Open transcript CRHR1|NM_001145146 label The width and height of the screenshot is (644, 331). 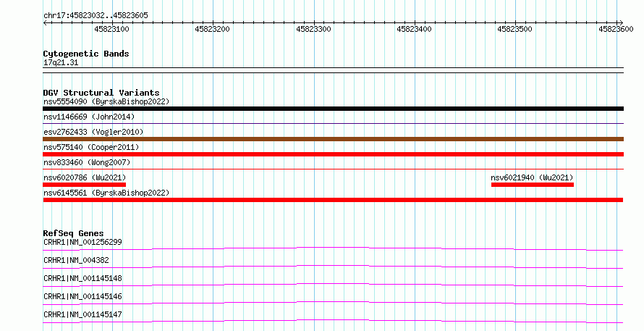click(82, 296)
